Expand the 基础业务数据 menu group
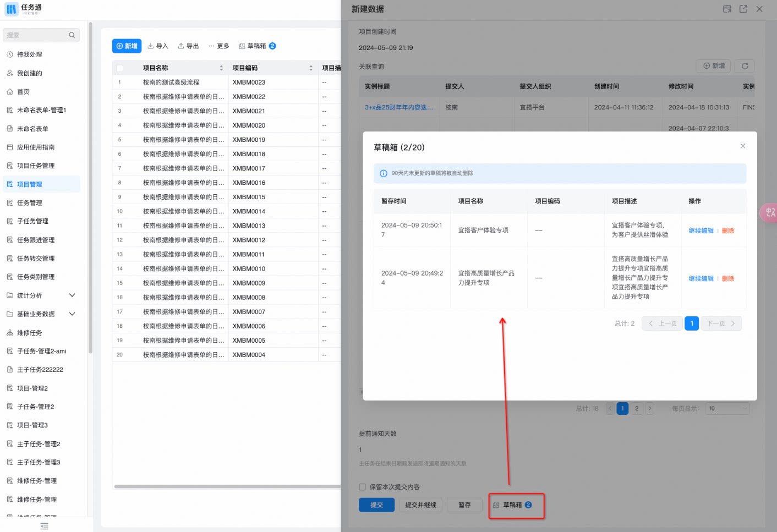The image size is (777, 532). 72,314
